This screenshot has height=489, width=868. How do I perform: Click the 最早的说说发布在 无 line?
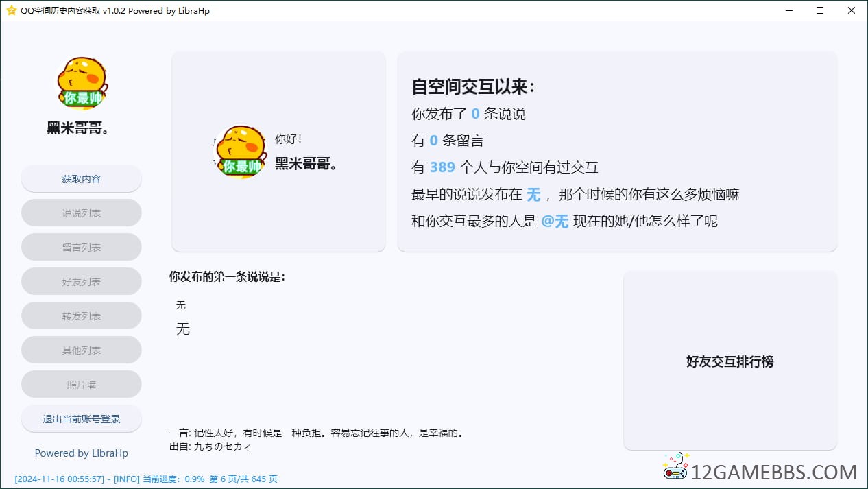tap(575, 195)
